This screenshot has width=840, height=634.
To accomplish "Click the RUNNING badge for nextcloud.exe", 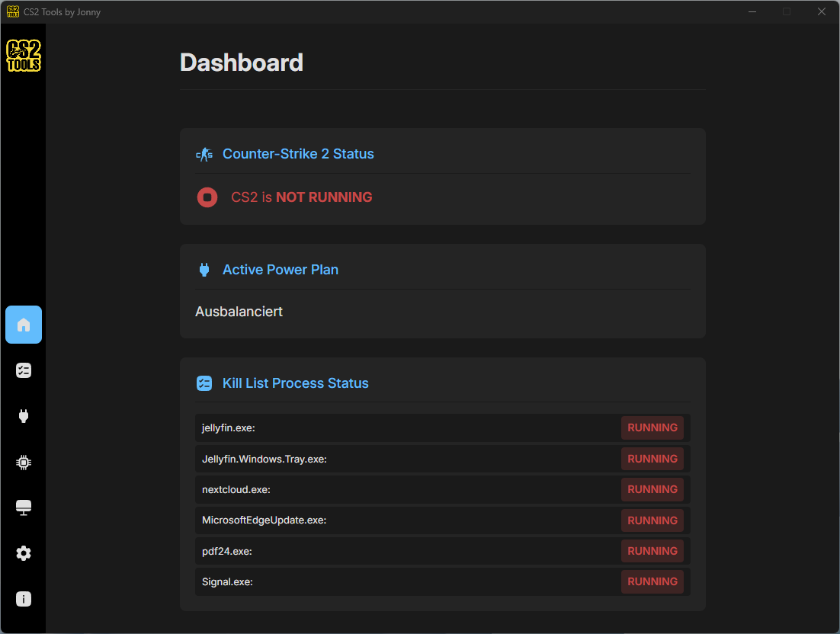I will pyautogui.click(x=652, y=489).
